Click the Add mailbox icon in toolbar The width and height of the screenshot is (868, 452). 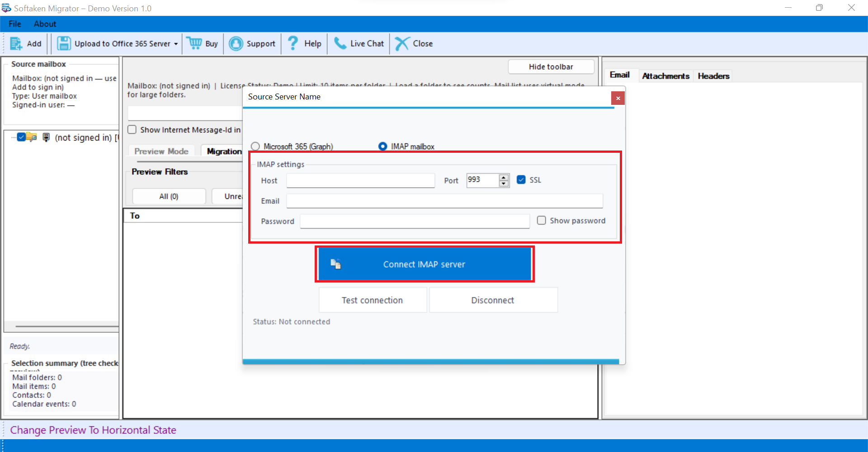point(16,43)
